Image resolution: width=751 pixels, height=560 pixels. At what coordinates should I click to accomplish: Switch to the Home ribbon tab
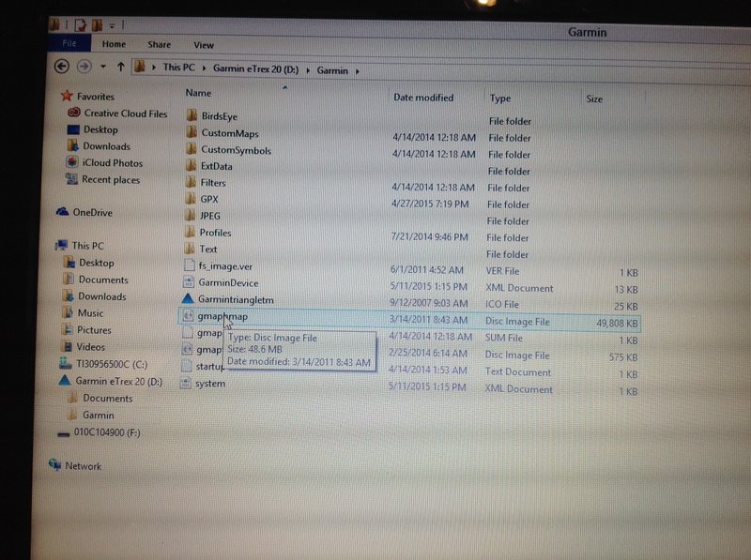[114, 44]
